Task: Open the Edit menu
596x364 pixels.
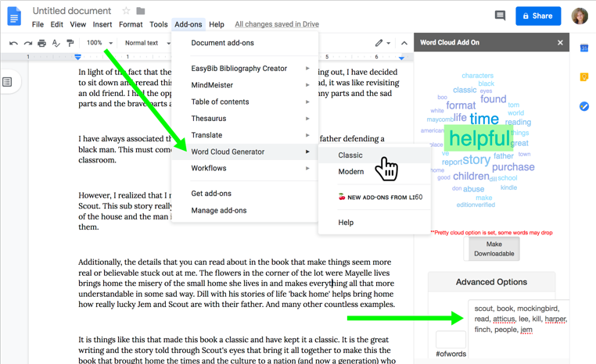Action: (x=56, y=24)
